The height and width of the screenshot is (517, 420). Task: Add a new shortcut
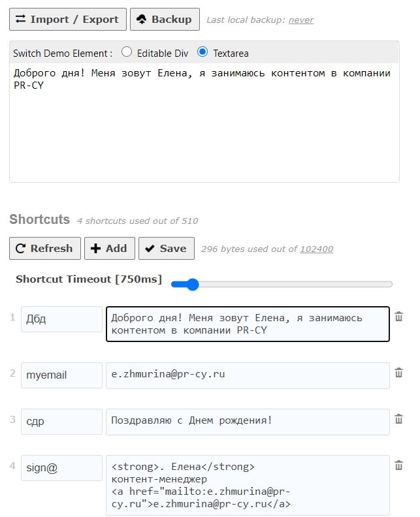pyautogui.click(x=110, y=248)
